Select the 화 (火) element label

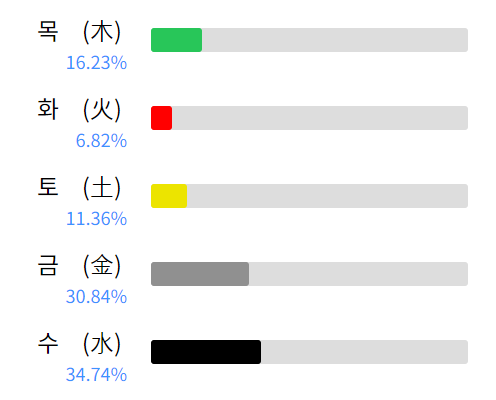click(79, 110)
